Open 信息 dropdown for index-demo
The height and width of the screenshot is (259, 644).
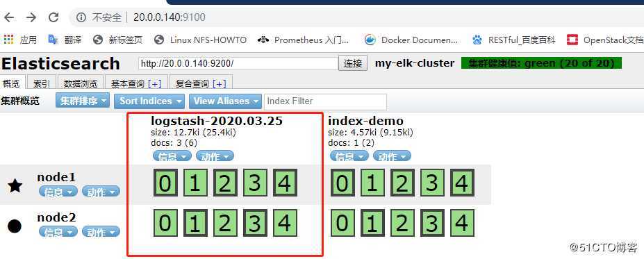pos(349,156)
